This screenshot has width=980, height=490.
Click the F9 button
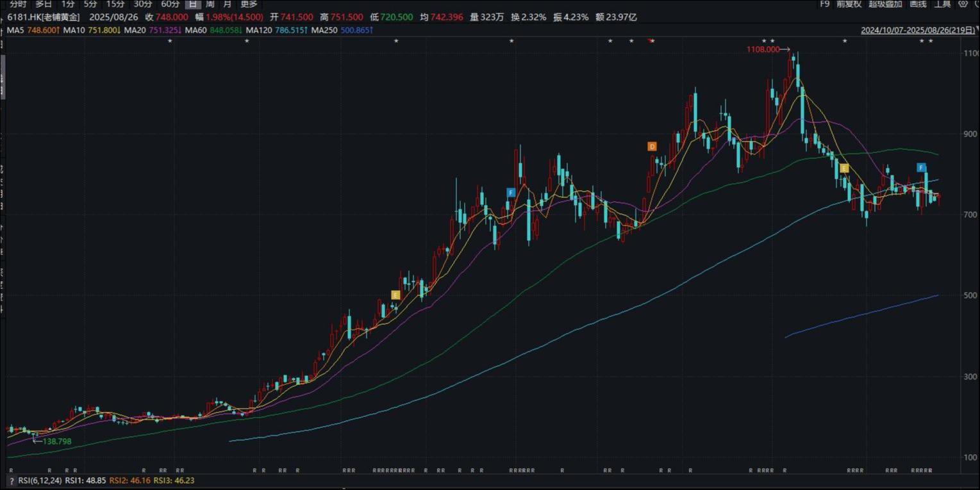pos(825,4)
